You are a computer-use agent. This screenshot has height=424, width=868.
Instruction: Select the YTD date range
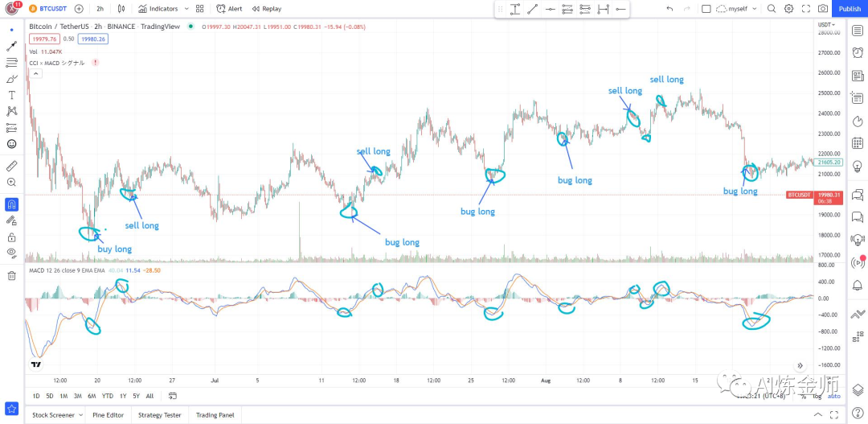tap(107, 396)
